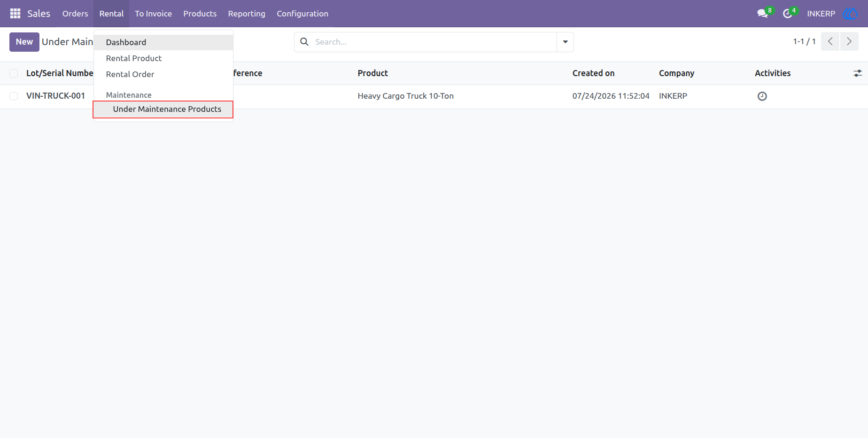Open the activities clock icon in navbar

[x=788, y=14]
